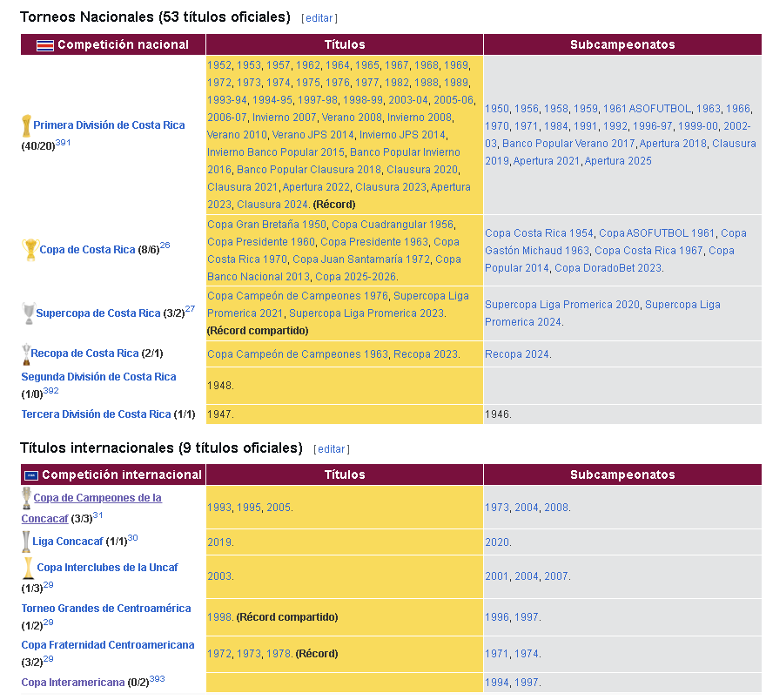Open Supercopa Liga Promerica 2020 link
Screen dimensions: 766x700
tap(561, 305)
